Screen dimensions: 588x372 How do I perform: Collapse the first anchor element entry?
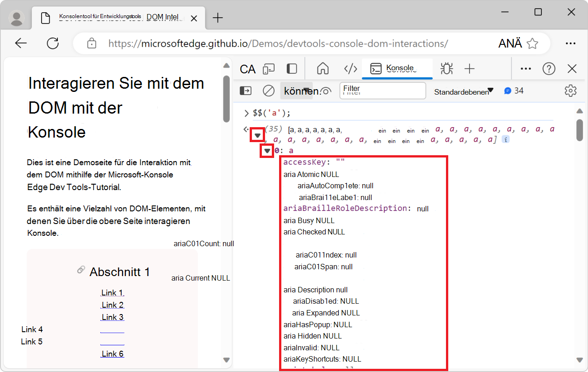coord(268,150)
